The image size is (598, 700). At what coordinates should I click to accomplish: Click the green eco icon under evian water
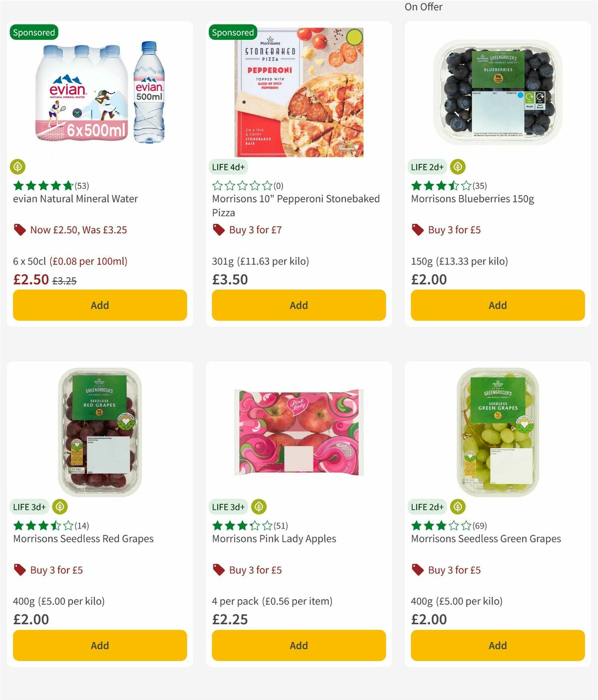[x=18, y=167]
